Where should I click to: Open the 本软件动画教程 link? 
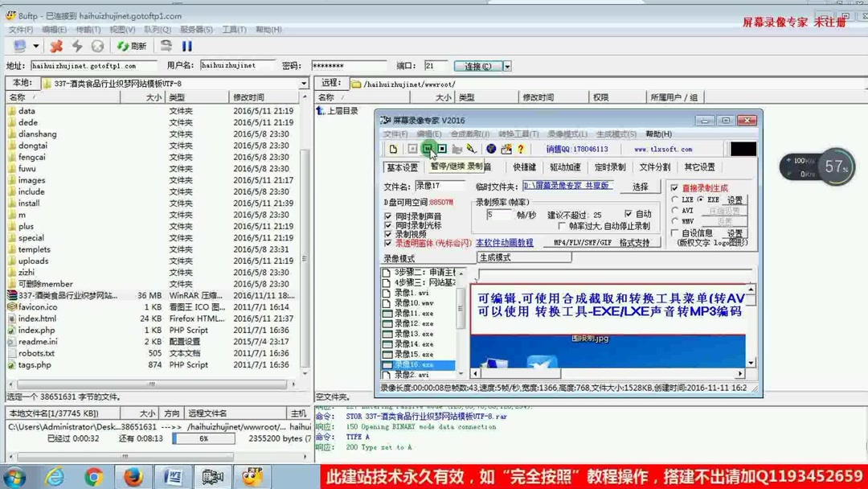(x=503, y=243)
